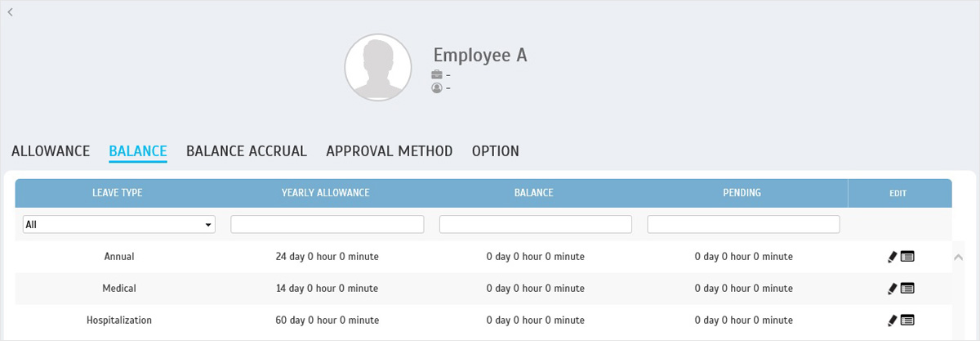Open the list details icon for Annual

click(907, 257)
